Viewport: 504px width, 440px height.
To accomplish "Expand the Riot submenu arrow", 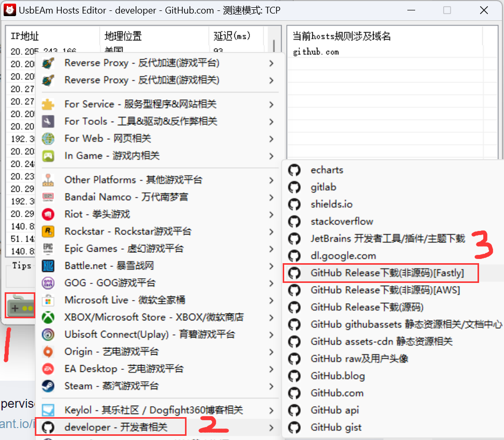I will (x=272, y=214).
